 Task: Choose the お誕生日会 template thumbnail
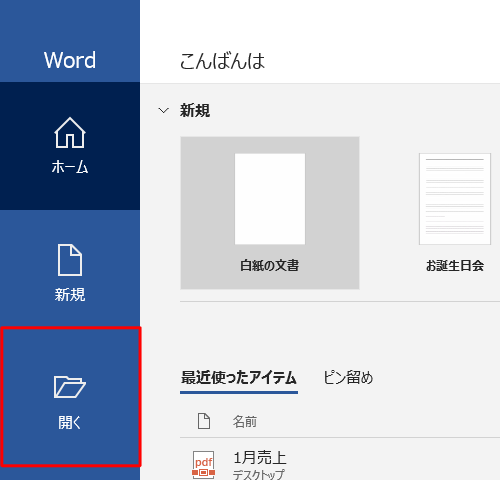coord(455,199)
